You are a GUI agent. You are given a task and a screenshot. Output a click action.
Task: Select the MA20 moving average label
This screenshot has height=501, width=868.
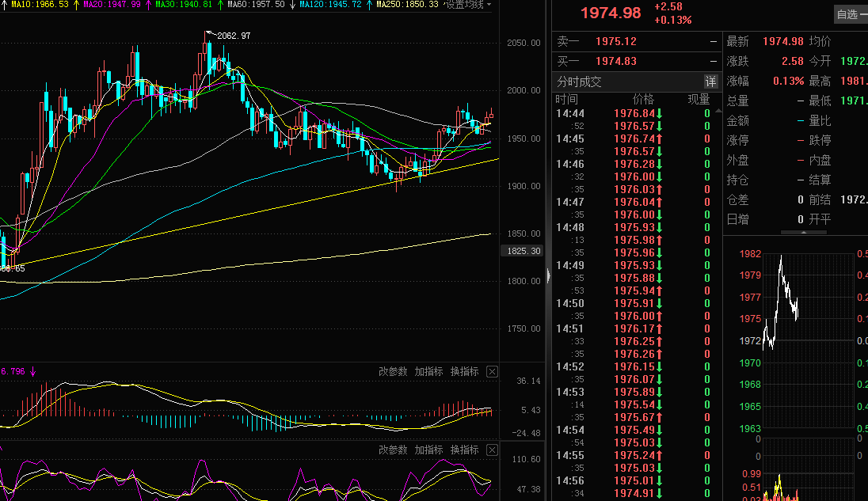111,5
